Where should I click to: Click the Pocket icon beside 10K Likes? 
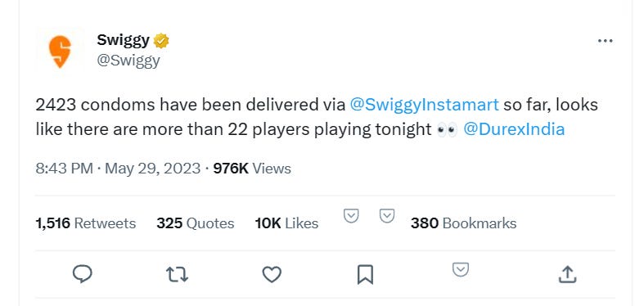coord(351,216)
